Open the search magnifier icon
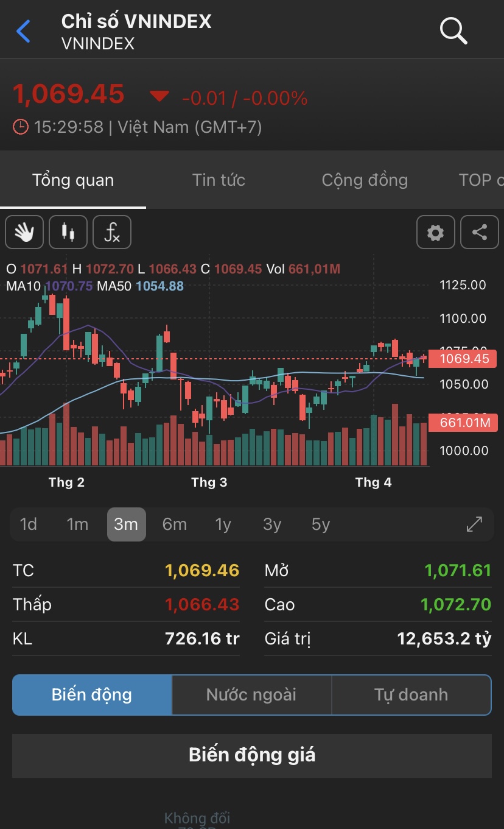Viewport: 504px width, 829px height. [x=453, y=30]
